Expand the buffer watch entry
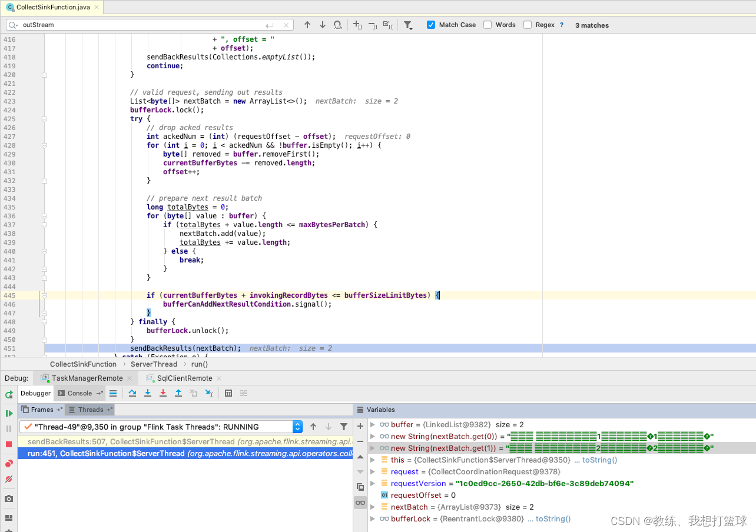This screenshot has width=756, height=532. pos(373,424)
